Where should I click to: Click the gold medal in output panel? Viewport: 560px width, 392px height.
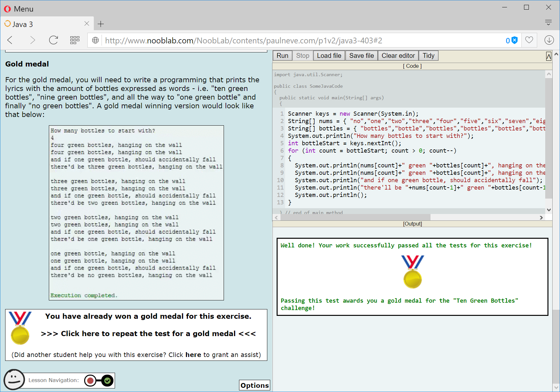[x=413, y=272]
